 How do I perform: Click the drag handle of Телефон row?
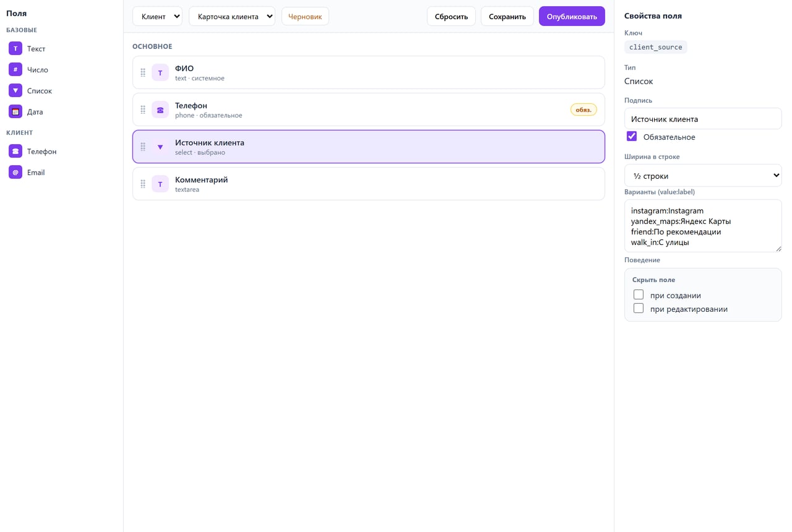(x=143, y=110)
